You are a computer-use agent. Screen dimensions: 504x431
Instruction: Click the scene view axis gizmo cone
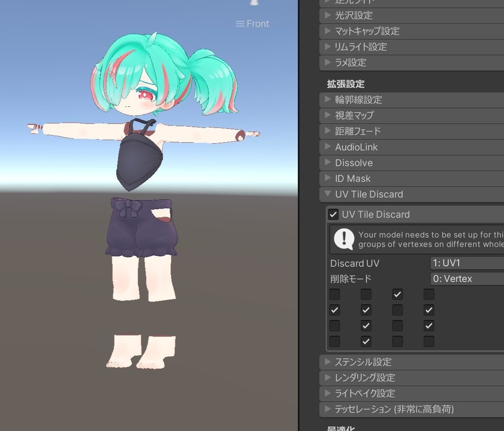click(x=253, y=3)
